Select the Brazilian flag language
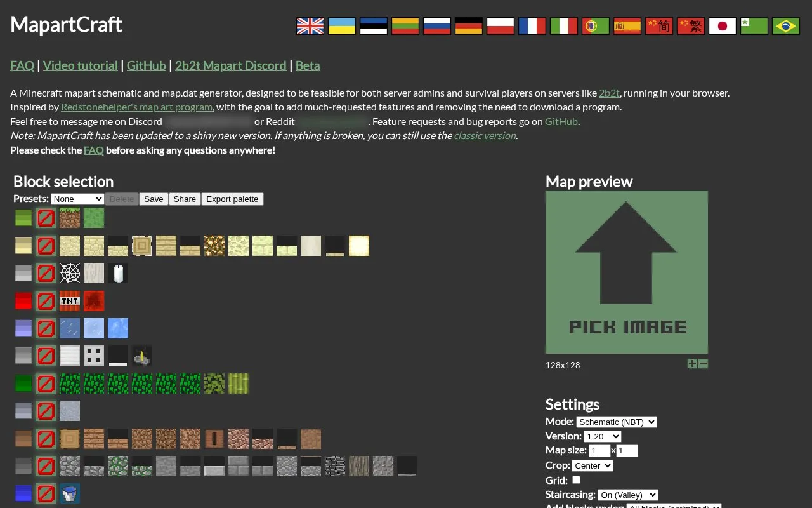 [x=786, y=26]
